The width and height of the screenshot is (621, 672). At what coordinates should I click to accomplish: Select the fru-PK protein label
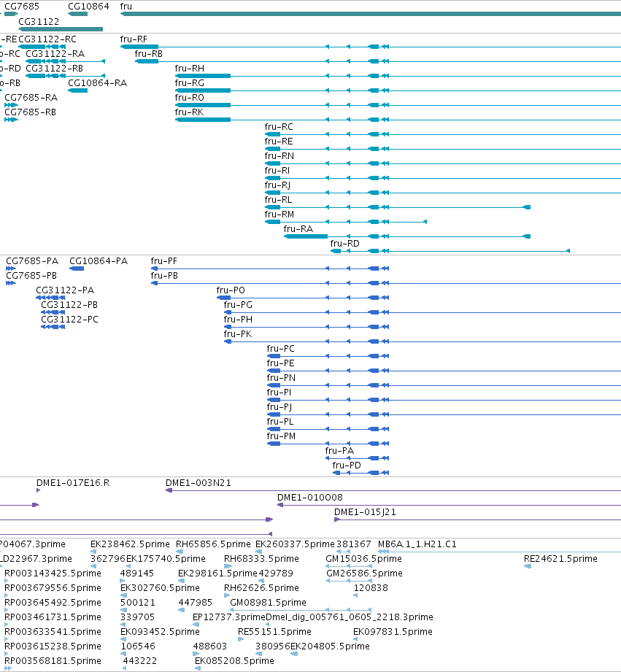(237, 333)
